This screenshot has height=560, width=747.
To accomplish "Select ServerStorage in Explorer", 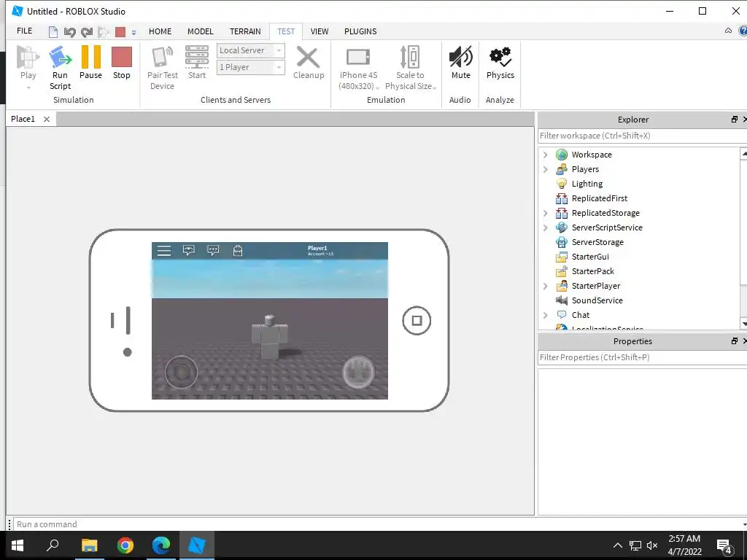I will coord(597,242).
